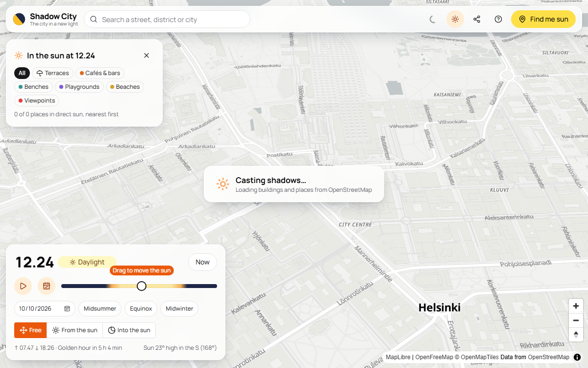
Task: Play the sun animation
Action: tap(23, 286)
